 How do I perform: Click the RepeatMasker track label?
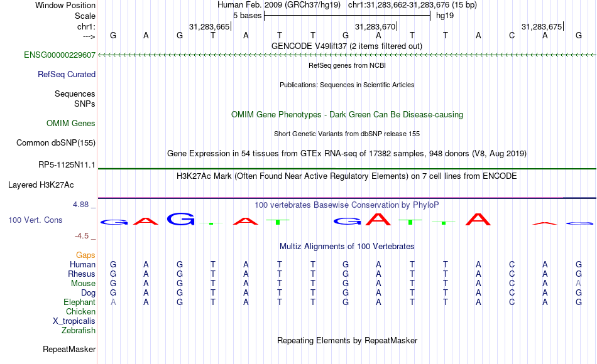(x=69, y=349)
